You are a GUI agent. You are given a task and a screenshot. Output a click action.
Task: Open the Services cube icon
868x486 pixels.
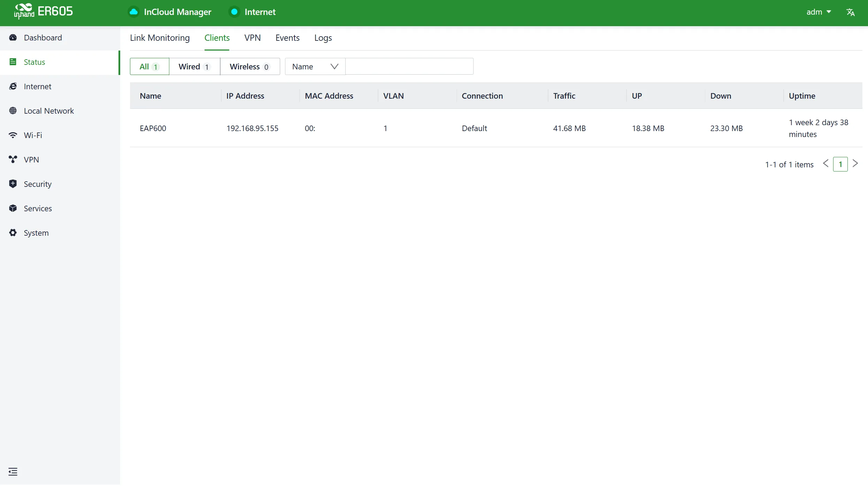[x=13, y=208]
